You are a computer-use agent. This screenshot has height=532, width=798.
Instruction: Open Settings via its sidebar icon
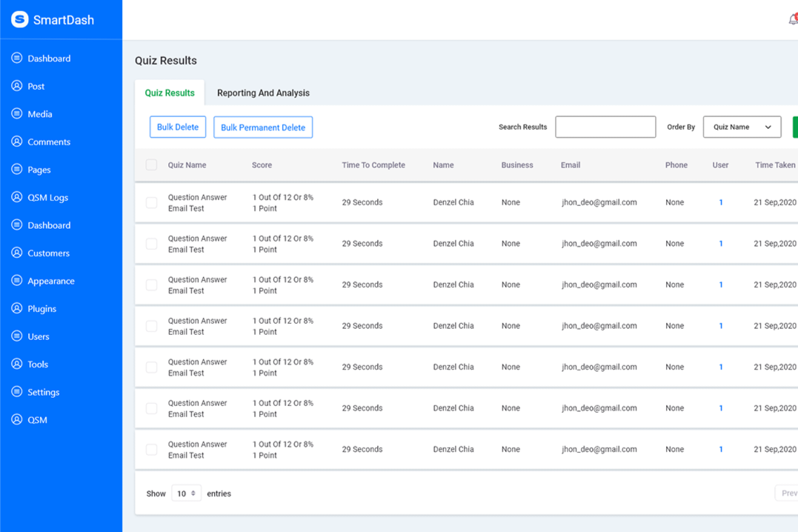(17, 392)
